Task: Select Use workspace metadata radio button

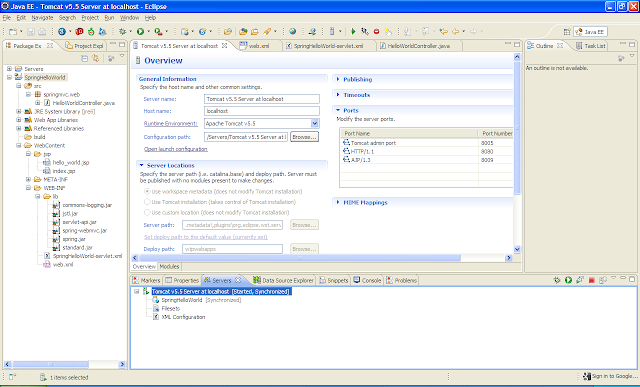Action: point(147,191)
